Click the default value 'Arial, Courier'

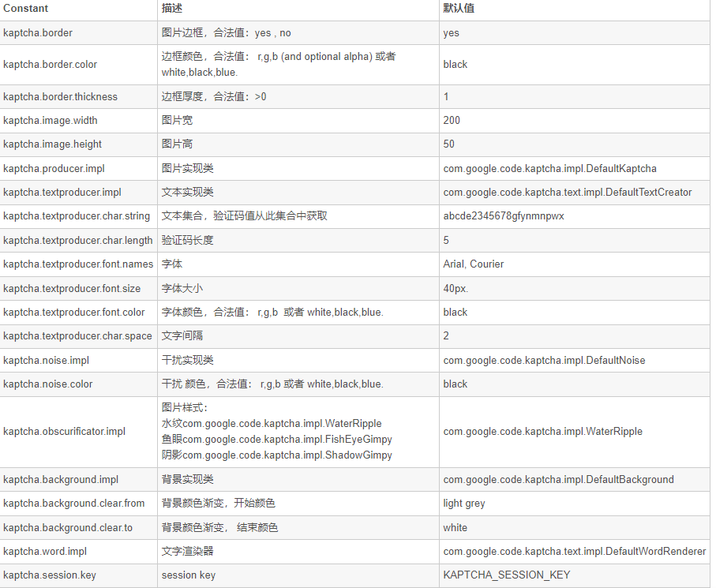pyautogui.click(x=474, y=264)
